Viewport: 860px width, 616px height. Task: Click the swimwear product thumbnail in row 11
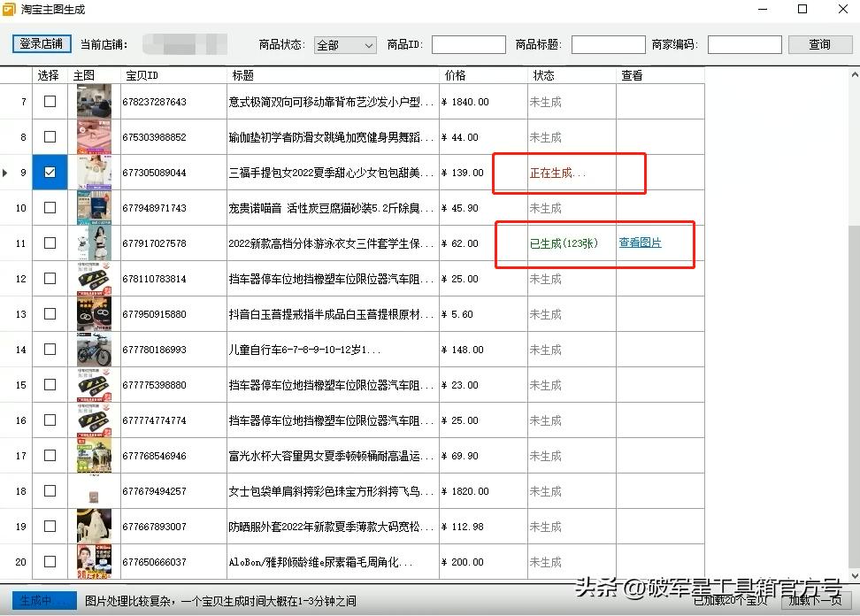[x=93, y=243]
